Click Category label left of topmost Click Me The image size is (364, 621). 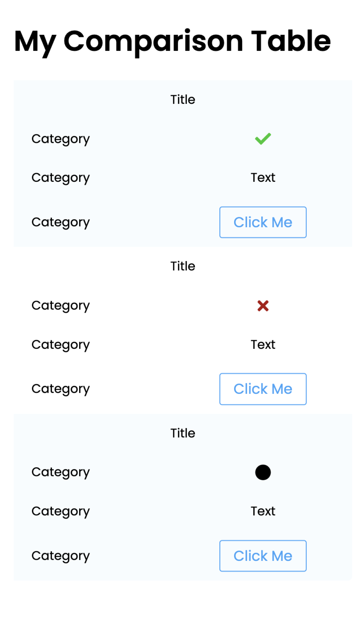61,223
